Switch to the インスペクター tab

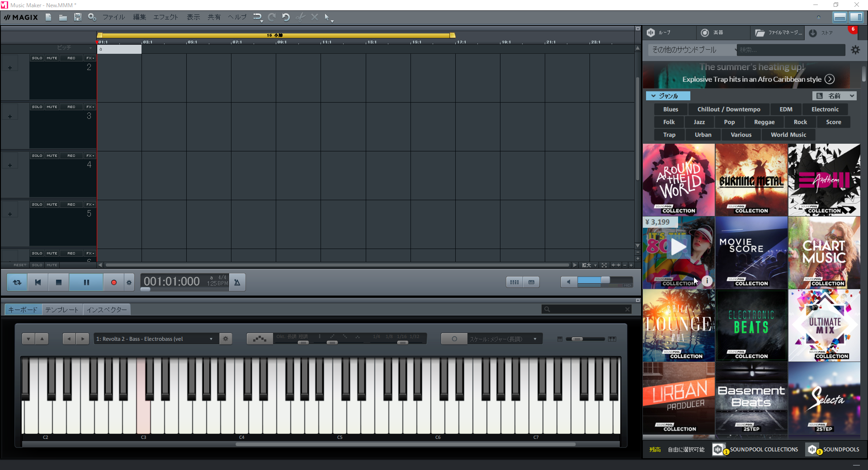point(107,310)
